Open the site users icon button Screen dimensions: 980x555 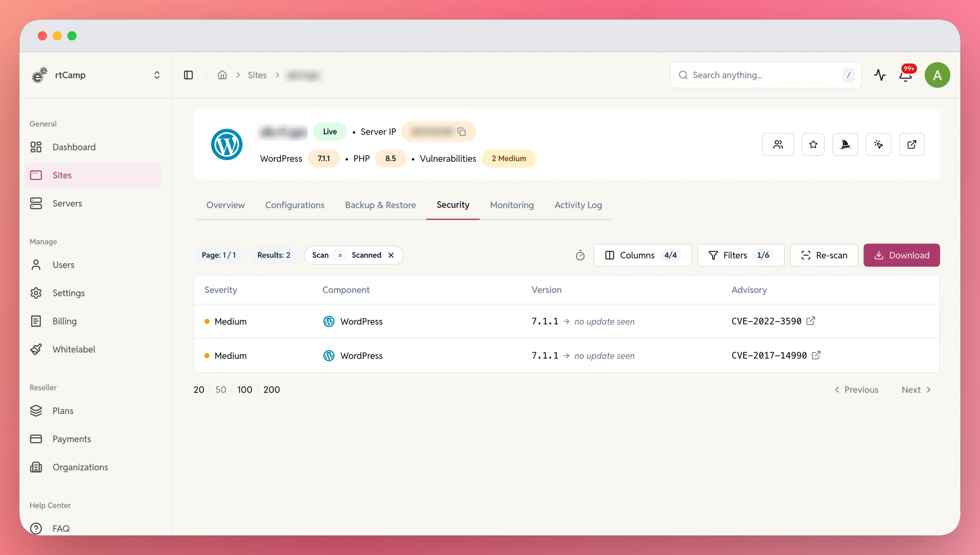778,144
